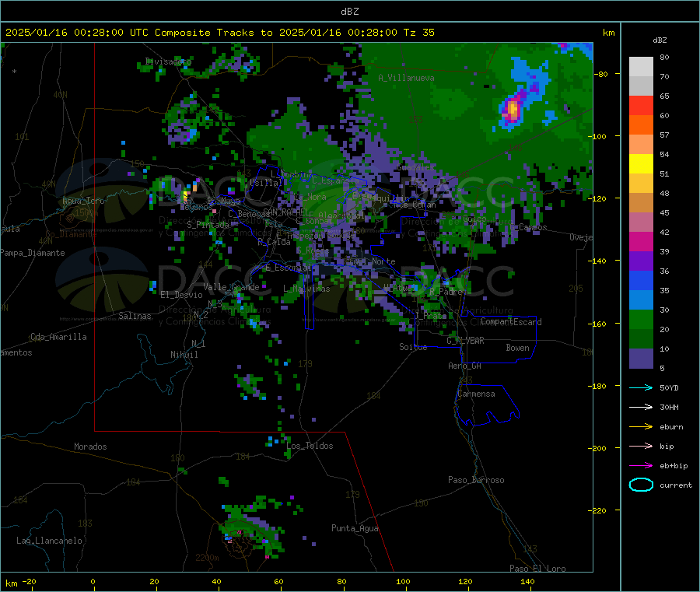Pick the dark green 20–10 dBZ swatch

click(641, 339)
